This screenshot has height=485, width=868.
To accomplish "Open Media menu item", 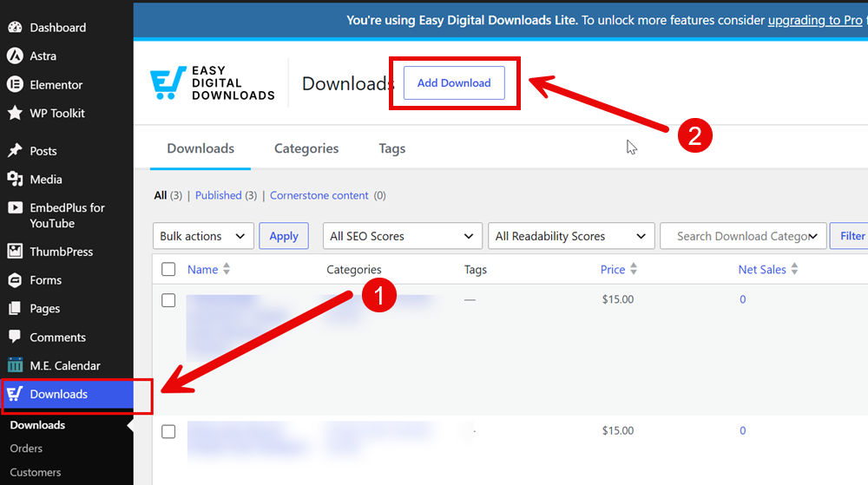I will (46, 180).
